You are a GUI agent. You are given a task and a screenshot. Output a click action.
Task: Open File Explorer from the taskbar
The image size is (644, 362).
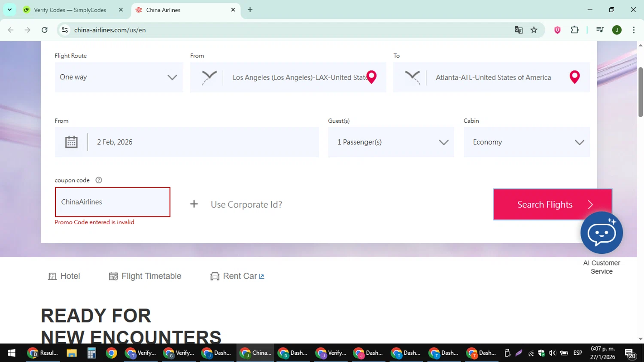[x=72, y=353]
